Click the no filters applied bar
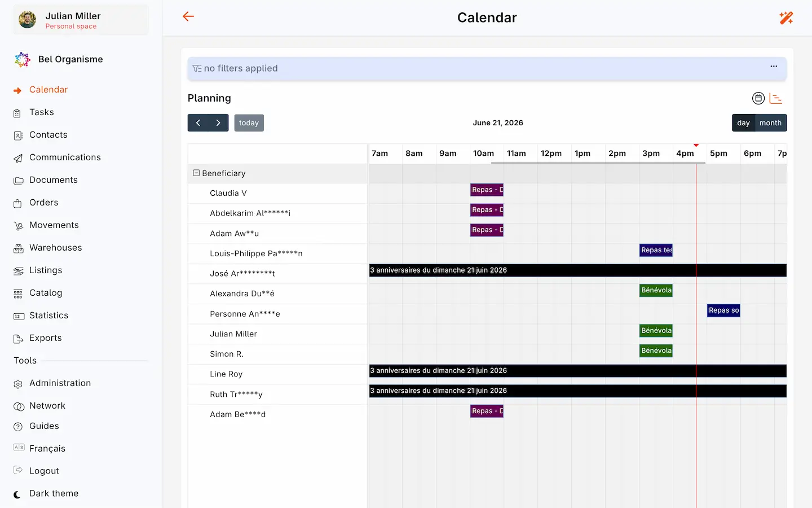Screen dimensions: 812x508 (487, 68)
